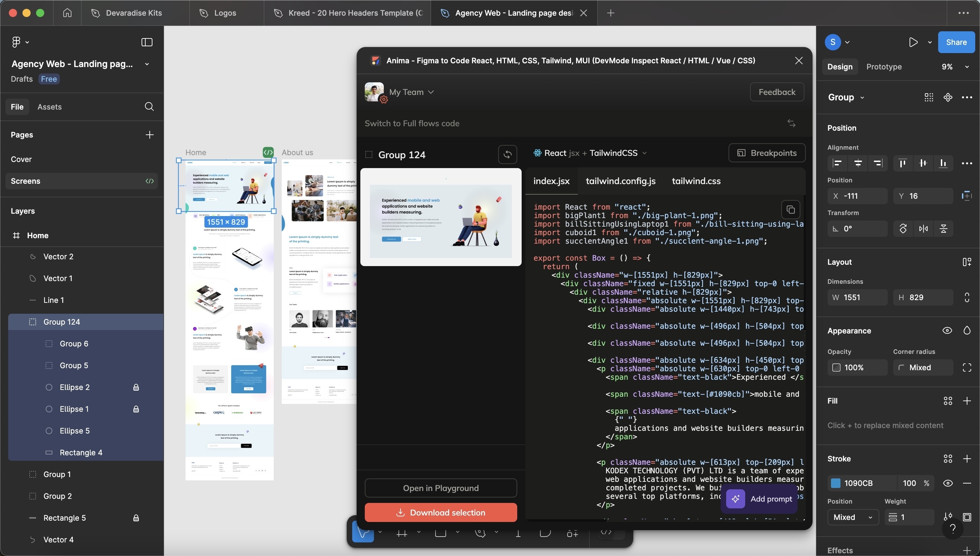Open user avatar S dropdown
This screenshot has height=556, width=980.
tap(837, 42)
